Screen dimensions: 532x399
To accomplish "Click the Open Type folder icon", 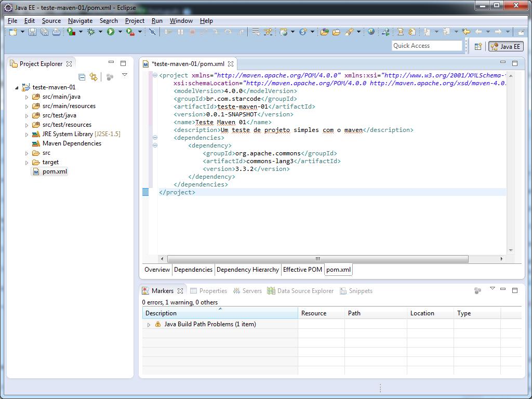I will (324, 32).
